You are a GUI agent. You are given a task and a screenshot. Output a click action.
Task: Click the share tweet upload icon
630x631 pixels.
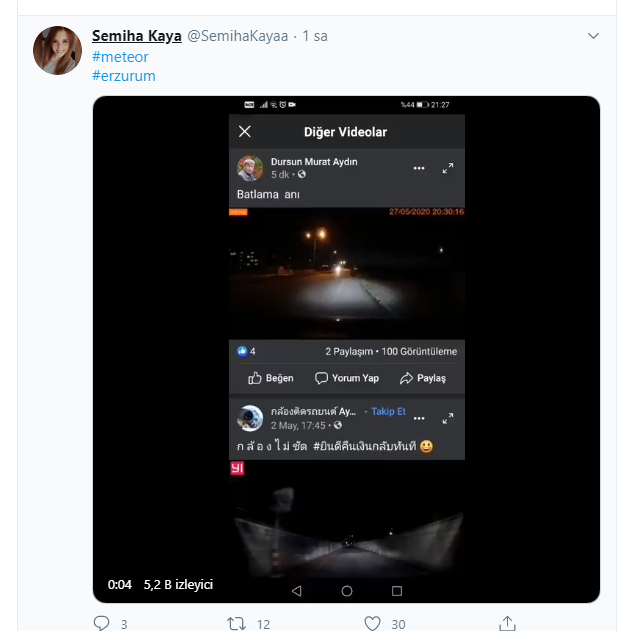pos(507,623)
